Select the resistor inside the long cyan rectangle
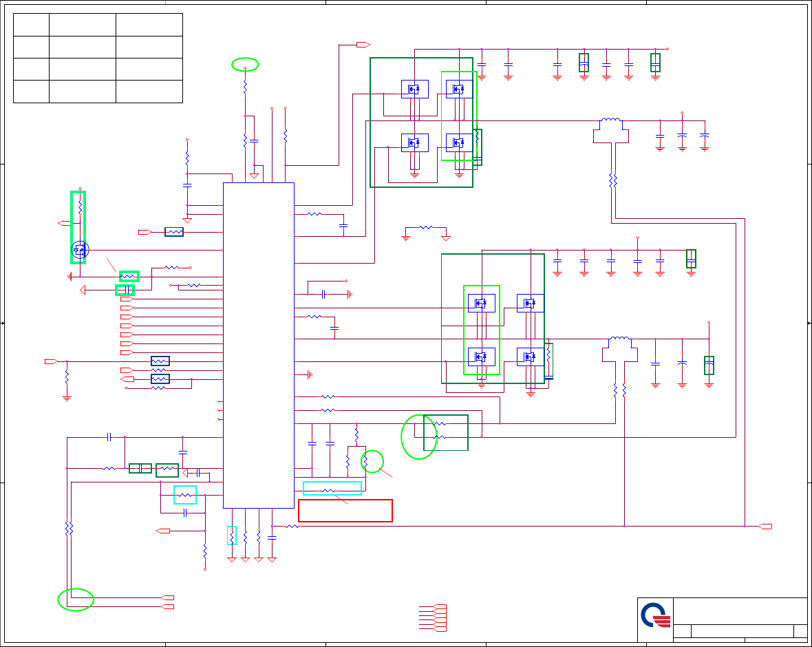This screenshot has height=647, width=812. click(x=328, y=491)
